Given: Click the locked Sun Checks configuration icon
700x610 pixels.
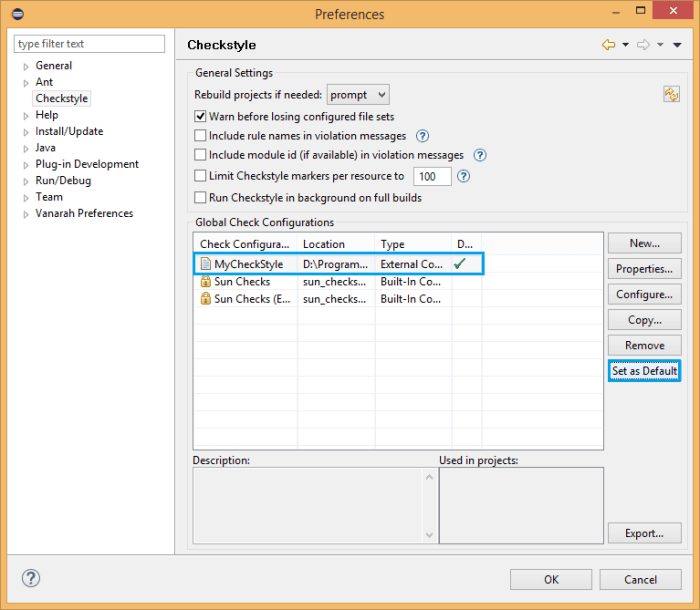Looking at the screenshot, I should (x=205, y=281).
